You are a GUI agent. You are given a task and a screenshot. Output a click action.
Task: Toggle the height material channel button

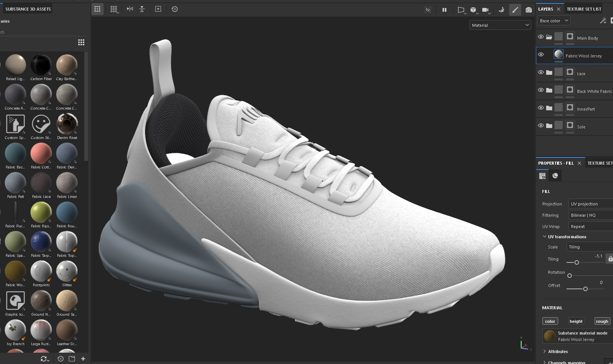(x=576, y=321)
